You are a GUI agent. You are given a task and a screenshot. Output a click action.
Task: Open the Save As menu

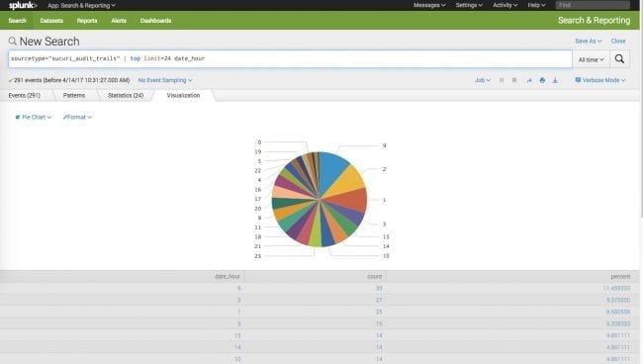[x=588, y=41]
